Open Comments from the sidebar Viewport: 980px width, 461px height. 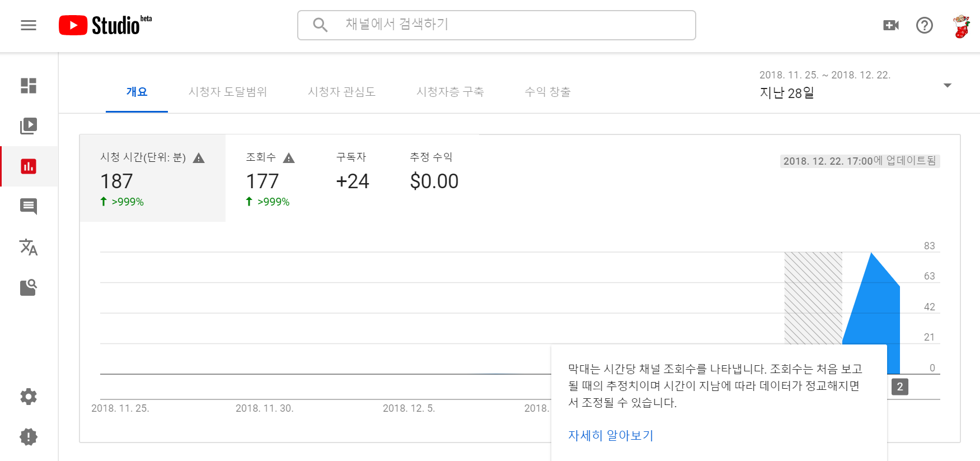pos(29,207)
